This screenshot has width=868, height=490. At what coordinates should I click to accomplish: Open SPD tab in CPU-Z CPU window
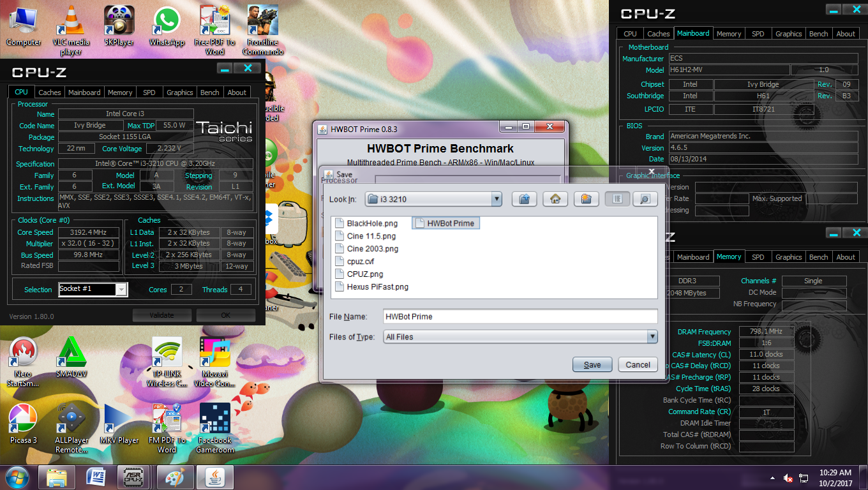coord(149,93)
